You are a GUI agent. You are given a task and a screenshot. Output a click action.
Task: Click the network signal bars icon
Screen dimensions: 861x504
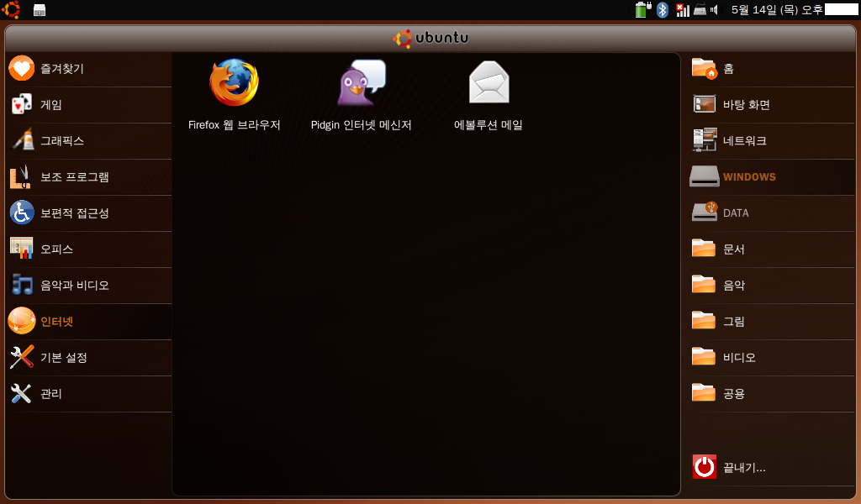(x=683, y=9)
